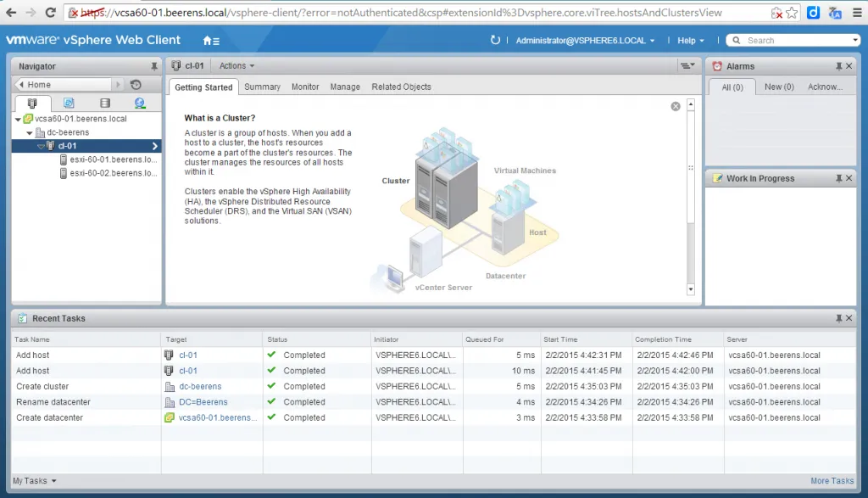This screenshot has height=498, width=868.
Task: Open the Actions dropdown for cl-01
Action: point(236,66)
